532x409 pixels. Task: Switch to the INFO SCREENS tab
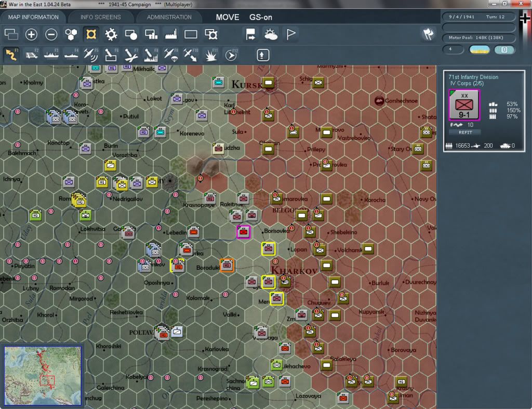pos(100,17)
